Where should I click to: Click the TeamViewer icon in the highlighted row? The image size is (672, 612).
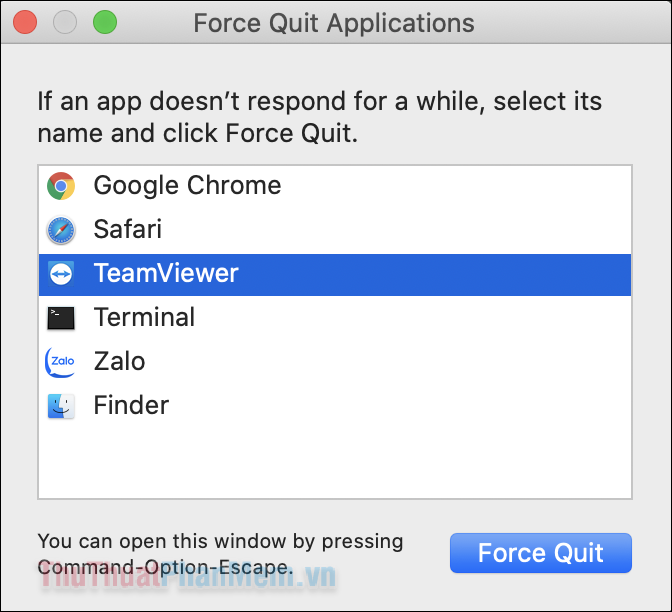pyautogui.click(x=61, y=274)
